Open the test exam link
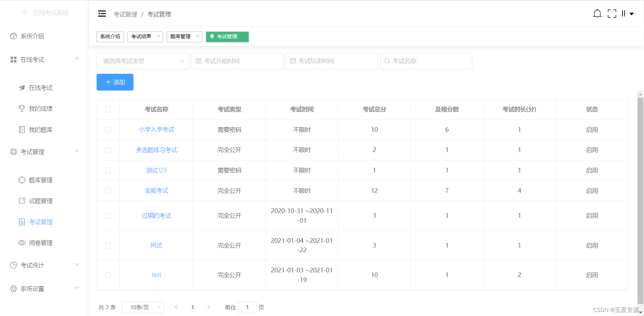 (156, 275)
